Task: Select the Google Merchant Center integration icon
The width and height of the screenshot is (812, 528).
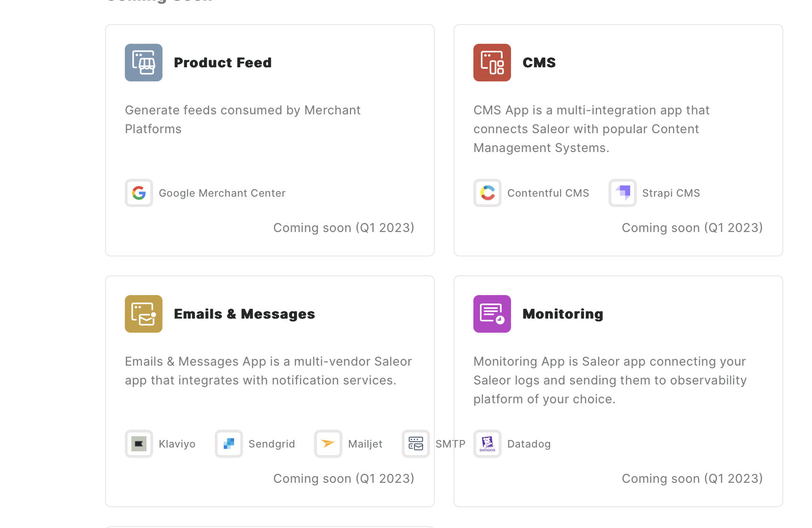Action: (138, 193)
